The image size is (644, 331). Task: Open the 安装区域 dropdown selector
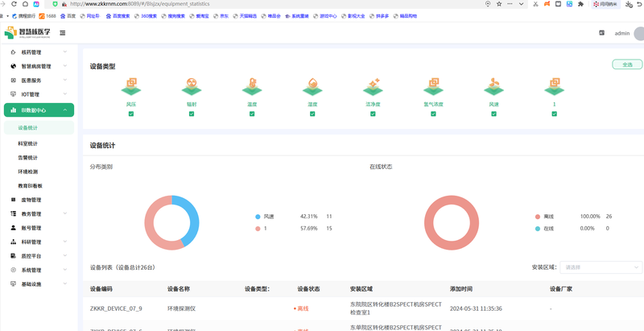click(601, 267)
